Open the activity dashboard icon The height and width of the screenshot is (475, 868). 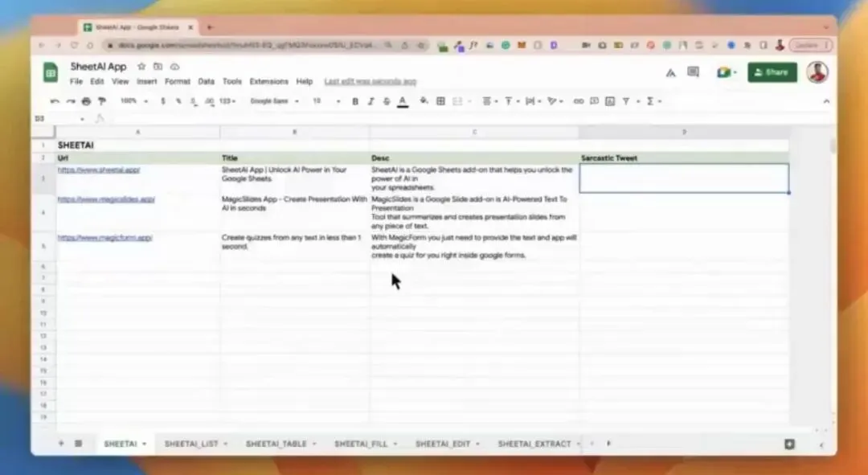click(670, 72)
